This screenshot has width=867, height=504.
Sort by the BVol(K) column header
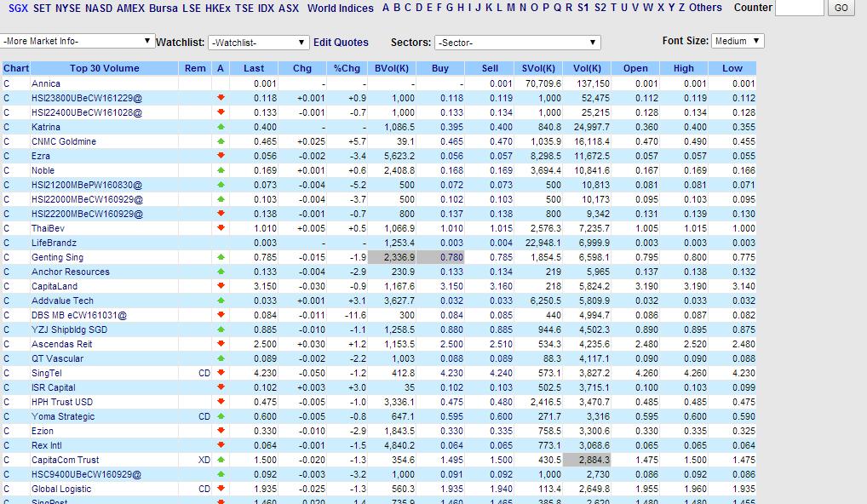[392, 68]
